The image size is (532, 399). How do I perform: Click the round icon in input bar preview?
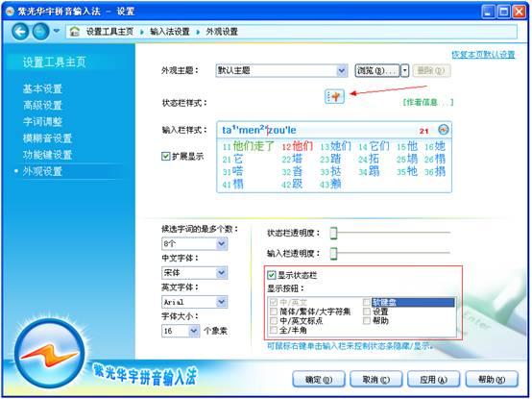(x=443, y=130)
